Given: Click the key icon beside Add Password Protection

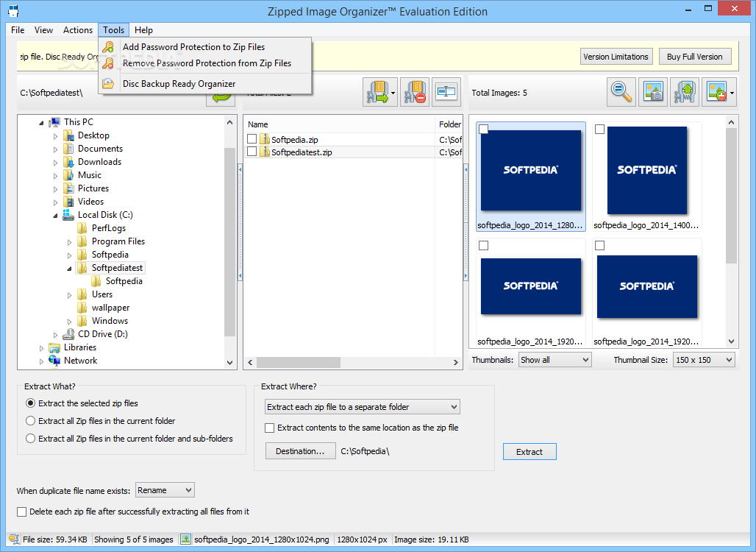Looking at the screenshot, I should [109, 47].
